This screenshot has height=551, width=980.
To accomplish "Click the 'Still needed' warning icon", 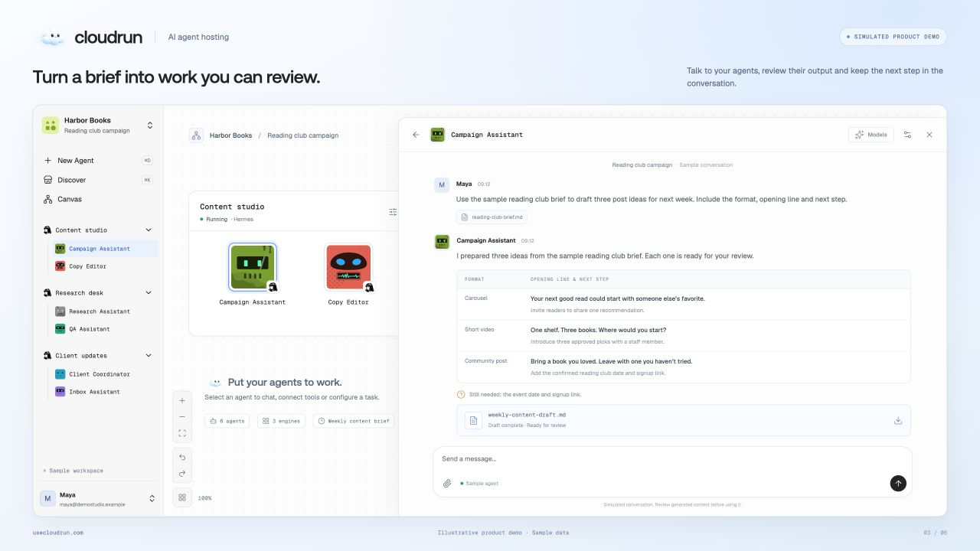I will (461, 395).
